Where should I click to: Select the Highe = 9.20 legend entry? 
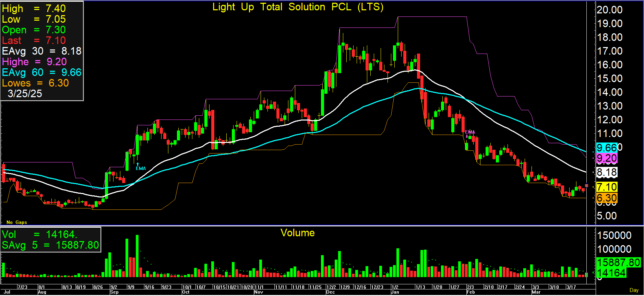[x=35, y=62]
